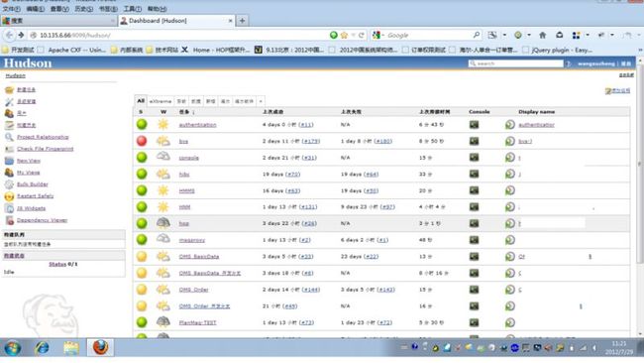Open console output icon for HMMS row
644x363 pixels.
point(474,190)
